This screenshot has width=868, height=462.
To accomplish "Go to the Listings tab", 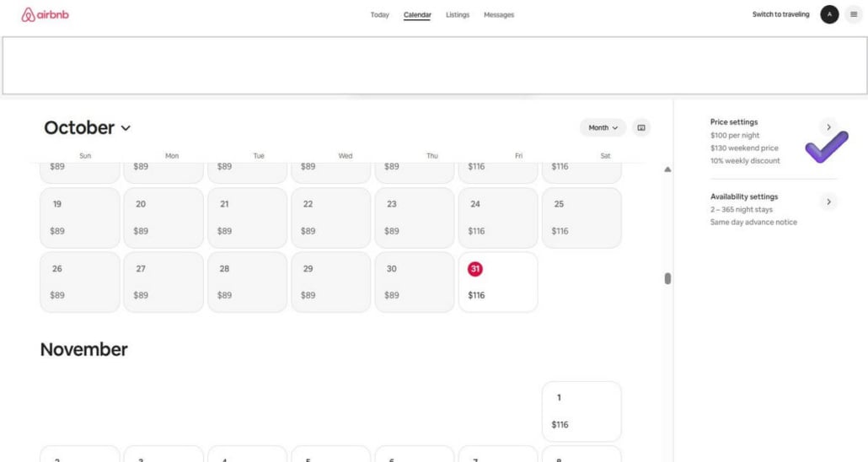I will coord(458,15).
